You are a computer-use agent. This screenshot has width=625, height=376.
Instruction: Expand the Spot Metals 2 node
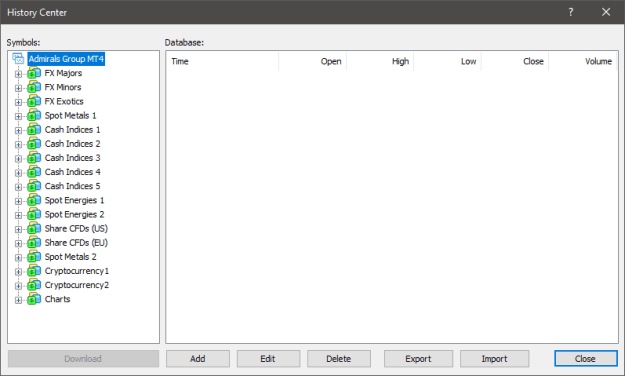[x=18, y=258]
